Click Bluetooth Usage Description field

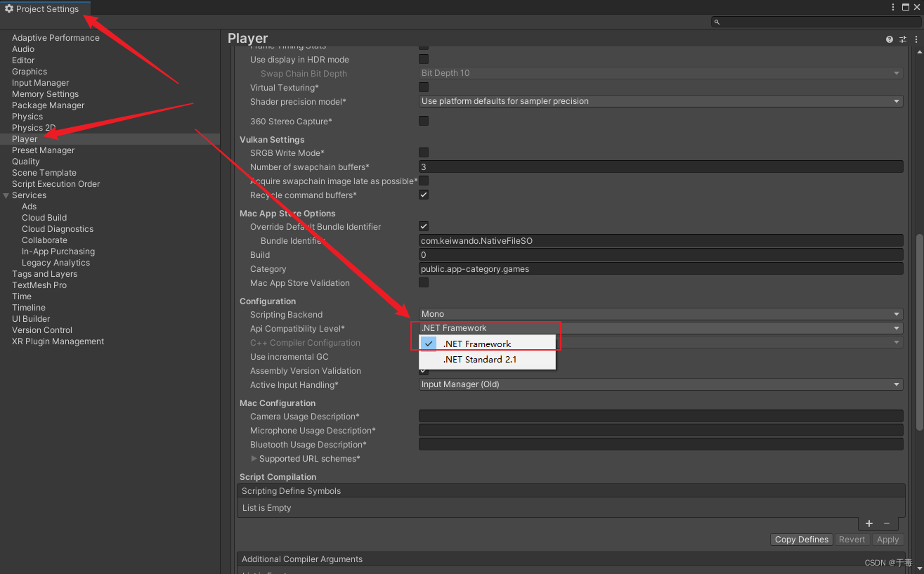(x=661, y=444)
